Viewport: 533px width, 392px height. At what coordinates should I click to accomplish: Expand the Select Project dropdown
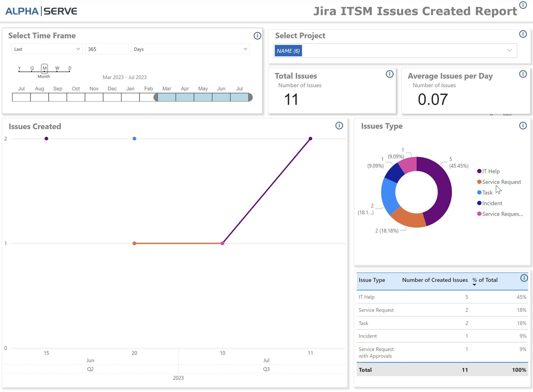[x=510, y=50]
